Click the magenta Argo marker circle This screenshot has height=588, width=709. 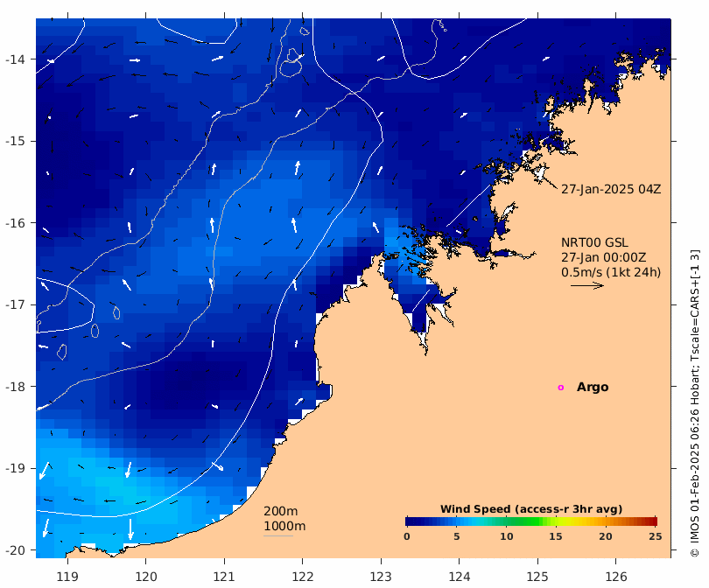pyautogui.click(x=561, y=388)
